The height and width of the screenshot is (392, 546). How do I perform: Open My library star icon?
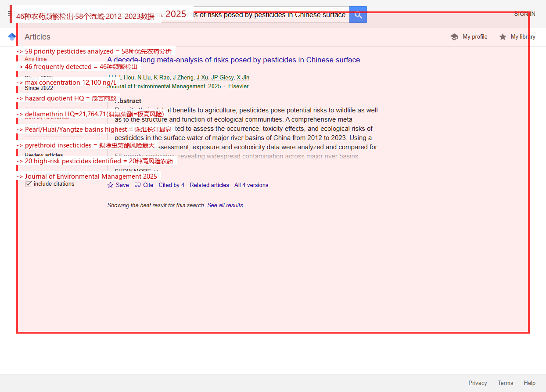(503, 37)
